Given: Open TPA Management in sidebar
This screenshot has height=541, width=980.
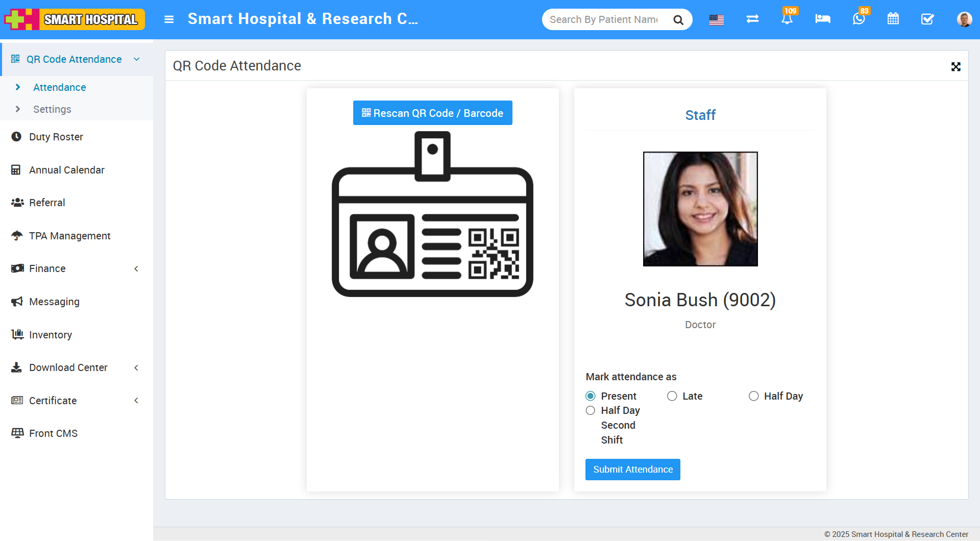Looking at the screenshot, I should 70,236.
